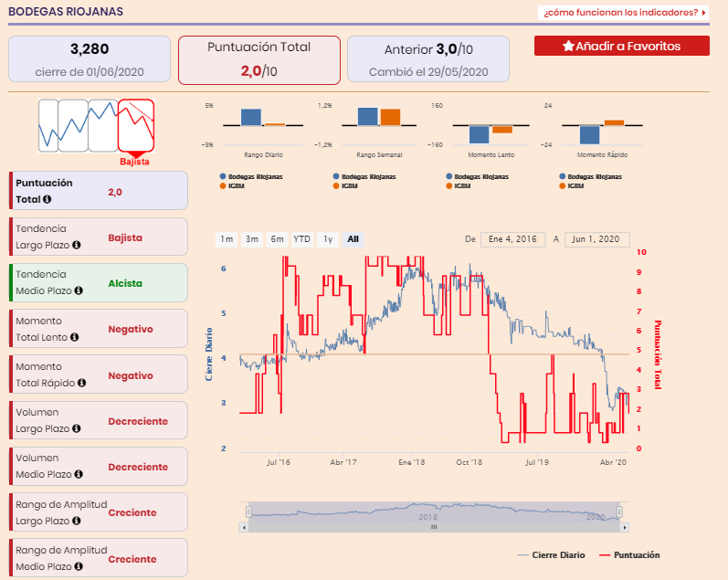Click the Puntuación Total 2,0/10 card
Viewport: 728px width, 580px height.
[259, 60]
